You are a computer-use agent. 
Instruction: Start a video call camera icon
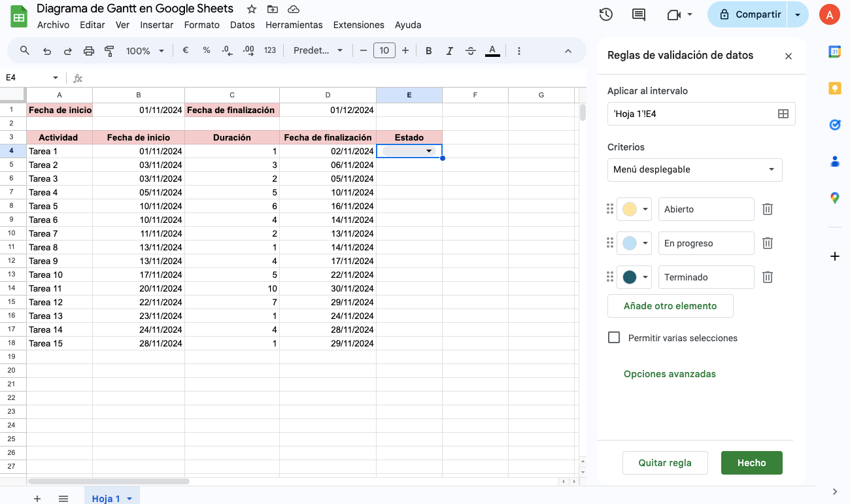tap(673, 14)
